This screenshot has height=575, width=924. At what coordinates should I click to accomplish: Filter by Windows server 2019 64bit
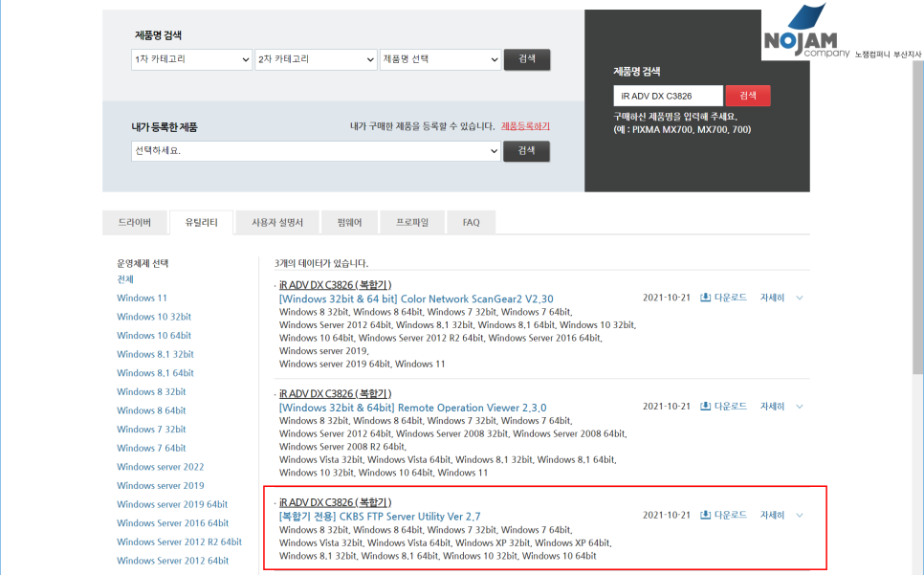[x=172, y=505]
